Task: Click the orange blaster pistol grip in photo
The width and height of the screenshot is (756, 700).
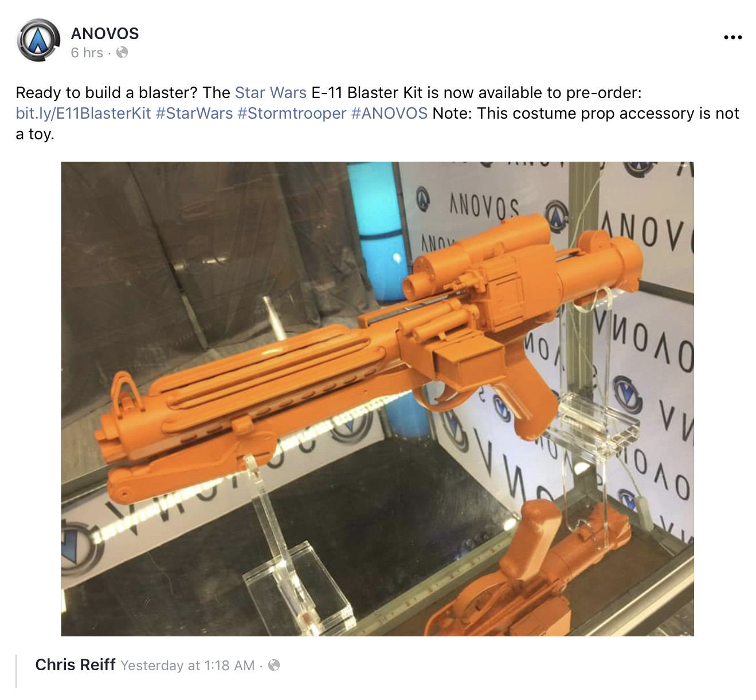Action: point(529,390)
